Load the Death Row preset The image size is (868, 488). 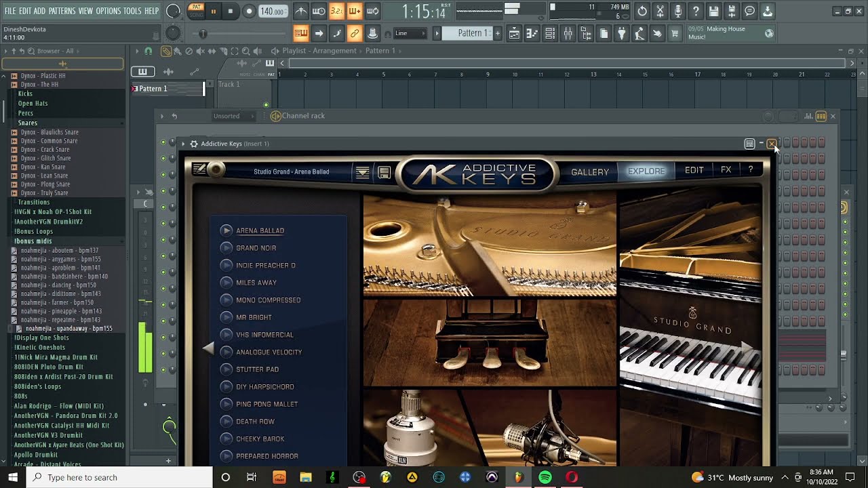click(255, 422)
